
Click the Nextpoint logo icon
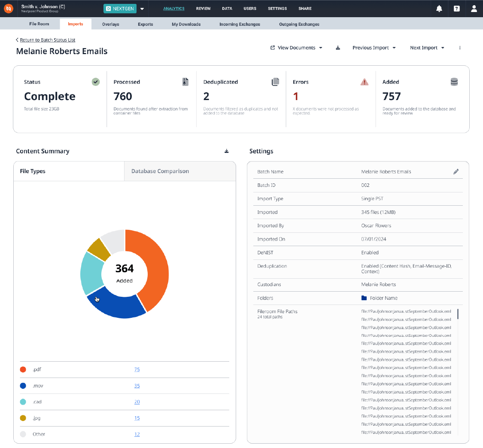[9, 9]
